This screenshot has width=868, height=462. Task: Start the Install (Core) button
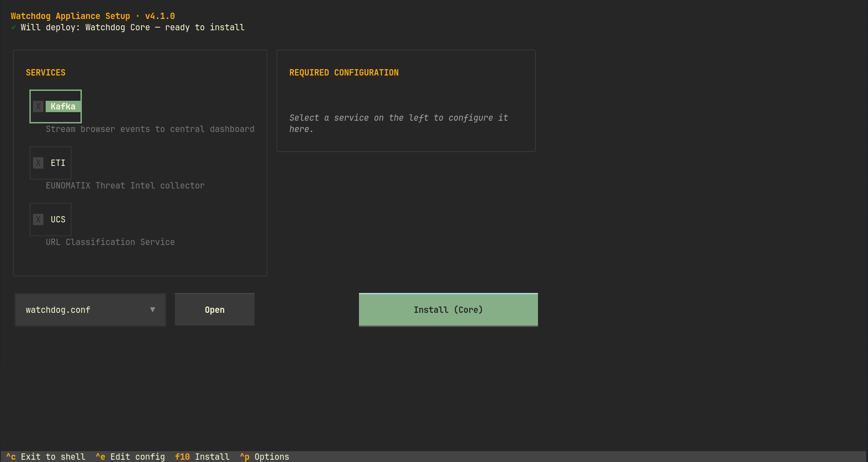448,310
